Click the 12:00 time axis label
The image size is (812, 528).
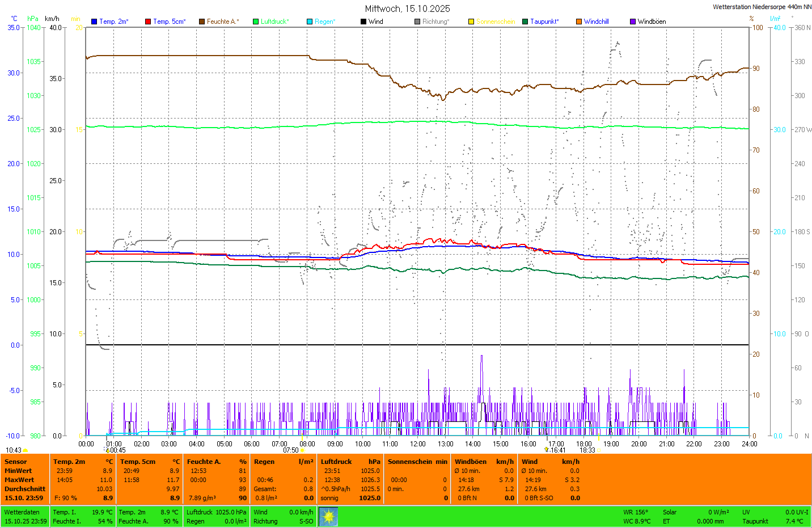pyautogui.click(x=418, y=444)
